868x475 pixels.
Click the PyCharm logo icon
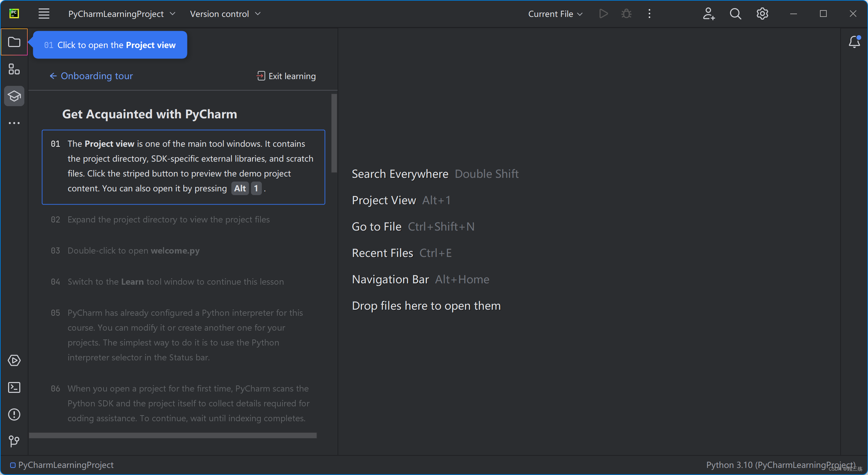coord(14,14)
